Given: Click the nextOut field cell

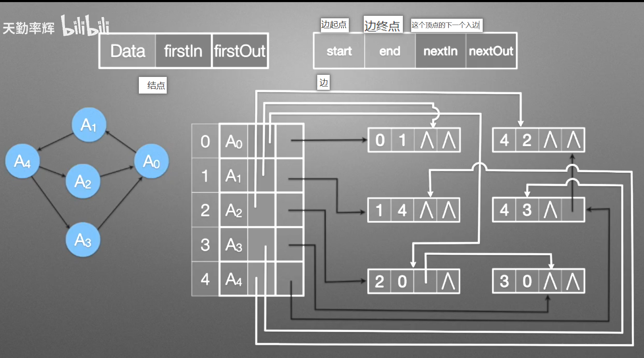Looking at the screenshot, I should pos(491,51).
